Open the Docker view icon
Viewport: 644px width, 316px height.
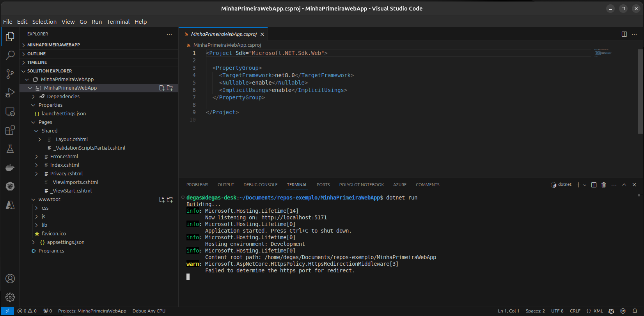coord(10,168)
